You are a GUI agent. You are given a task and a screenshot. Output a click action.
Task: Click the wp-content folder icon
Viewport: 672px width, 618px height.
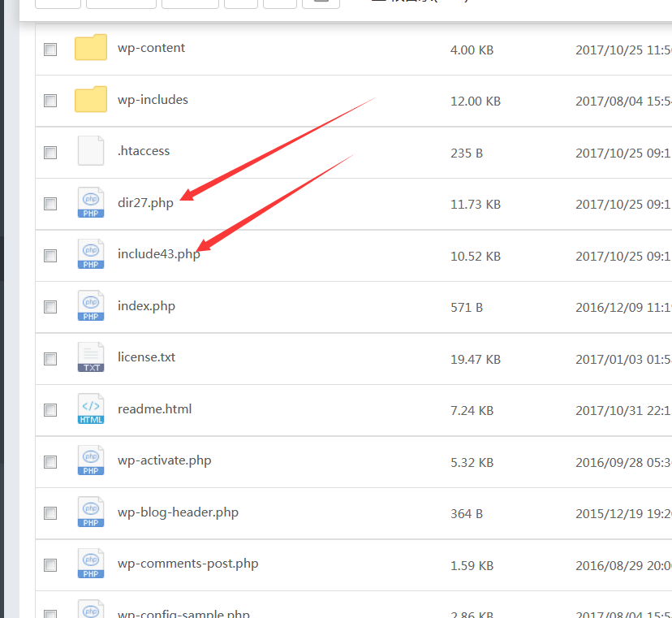click(90, 47)
